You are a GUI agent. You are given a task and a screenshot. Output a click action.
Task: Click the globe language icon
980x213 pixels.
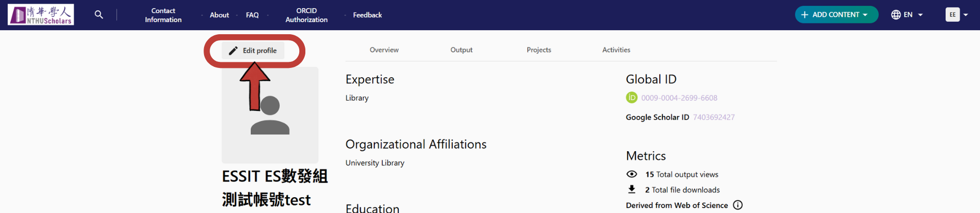(896, 15)
